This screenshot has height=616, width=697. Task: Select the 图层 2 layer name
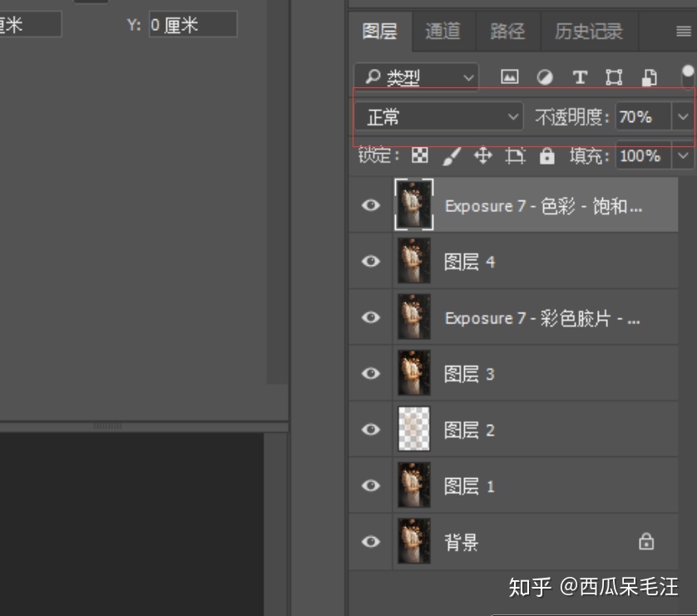pos(469,430)
